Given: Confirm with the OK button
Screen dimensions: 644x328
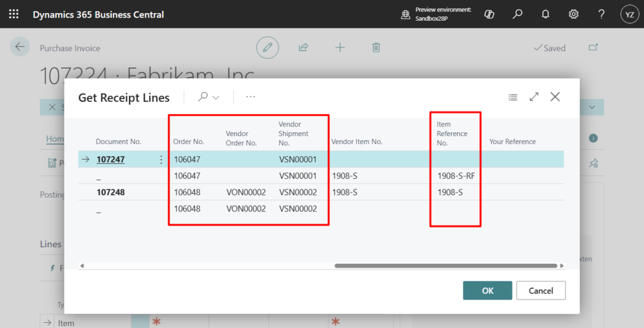Looking at the screenshot, I should tap(487, 290).
